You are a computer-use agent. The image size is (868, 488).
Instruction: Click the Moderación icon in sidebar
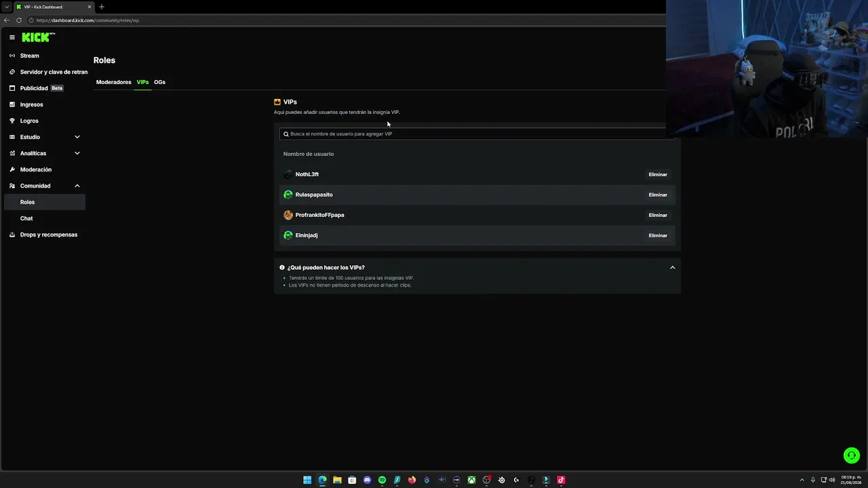click(12, 169)
